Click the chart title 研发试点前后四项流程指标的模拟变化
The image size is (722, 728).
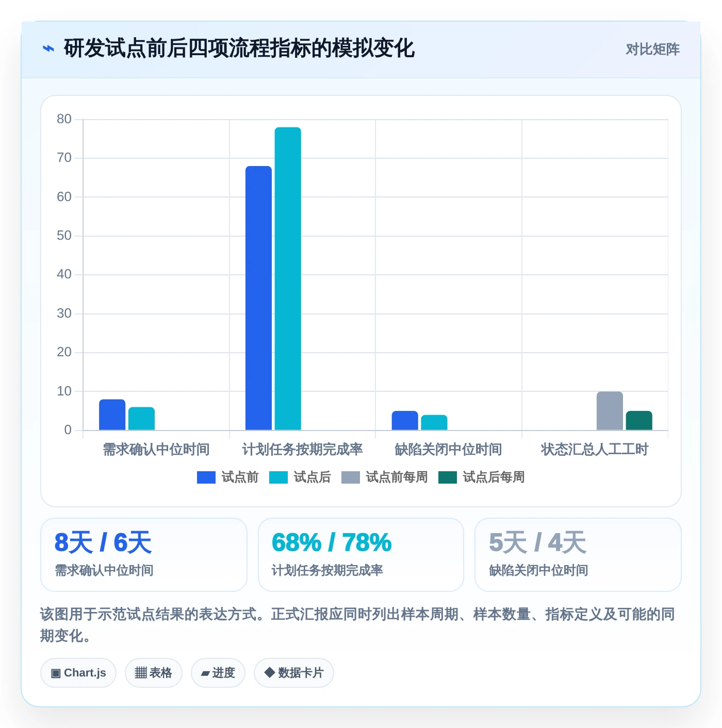(239, 49)
